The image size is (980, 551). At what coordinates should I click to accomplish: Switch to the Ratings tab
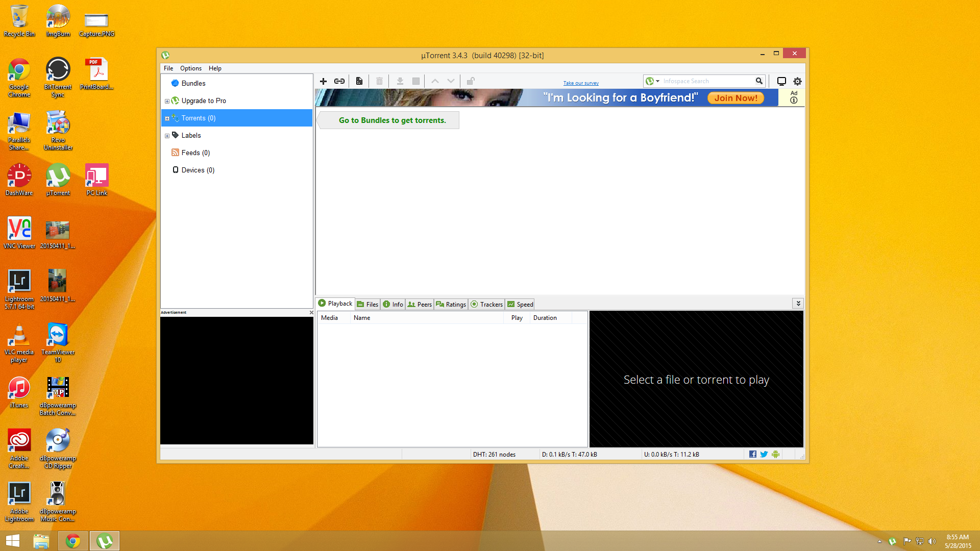[451, 305]
